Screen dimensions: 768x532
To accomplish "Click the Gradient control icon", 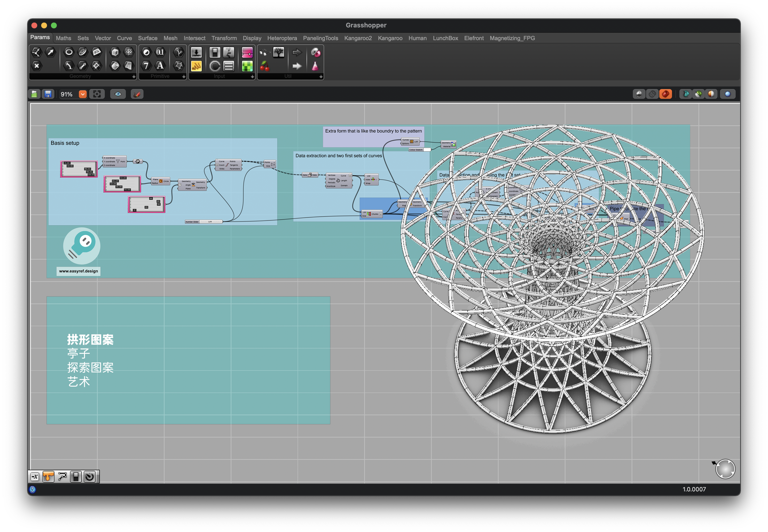I will point(247,52).
